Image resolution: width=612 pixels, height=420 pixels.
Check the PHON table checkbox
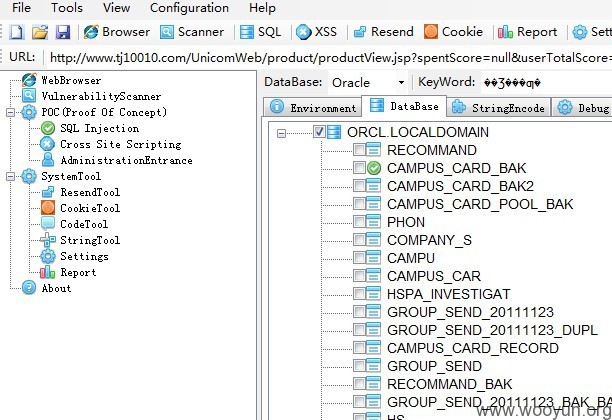[359, 221]
